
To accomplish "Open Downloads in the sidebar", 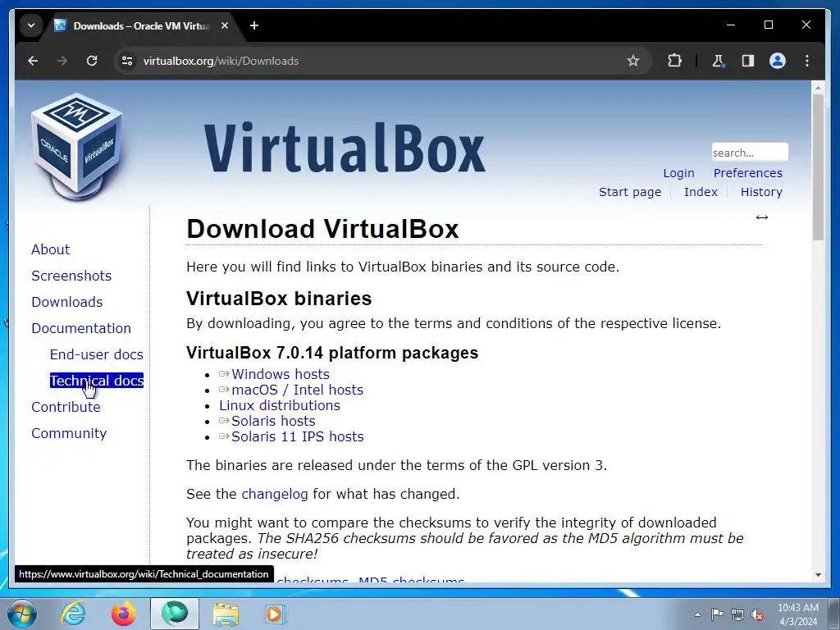I will coord(67,302).
